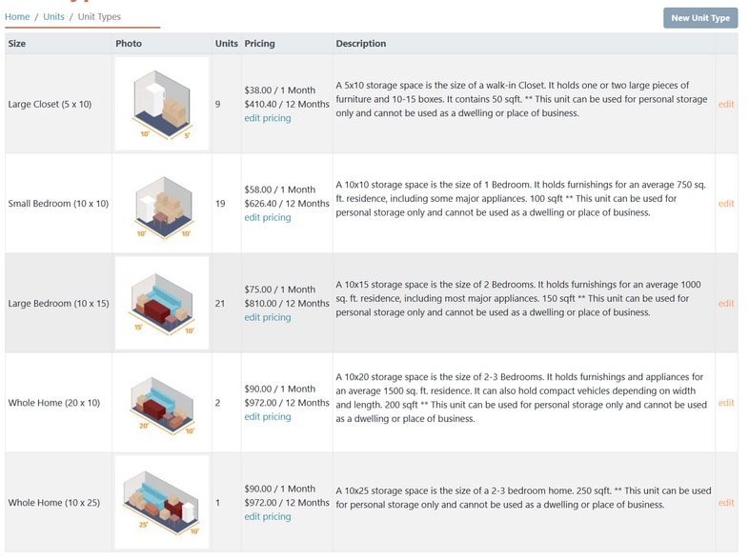
Task: Open Large Bedroom 10x15 unit photo
Action: [162, 303]
